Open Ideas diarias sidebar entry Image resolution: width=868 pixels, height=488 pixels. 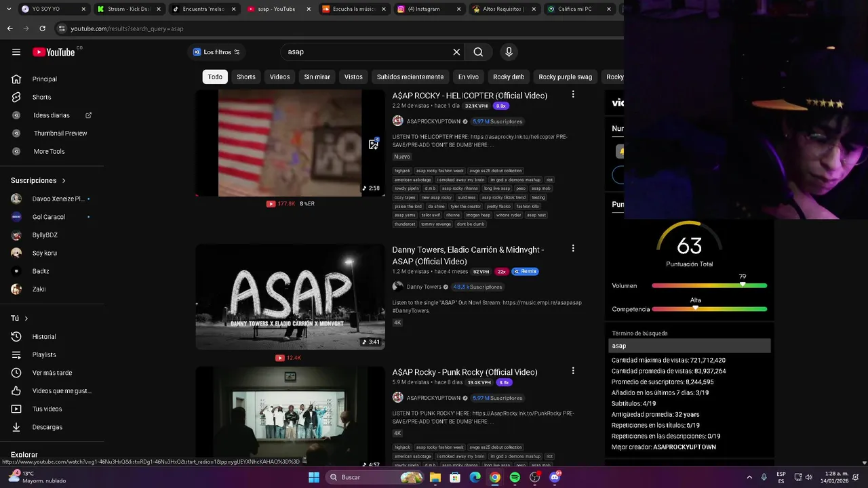point(52,115)
